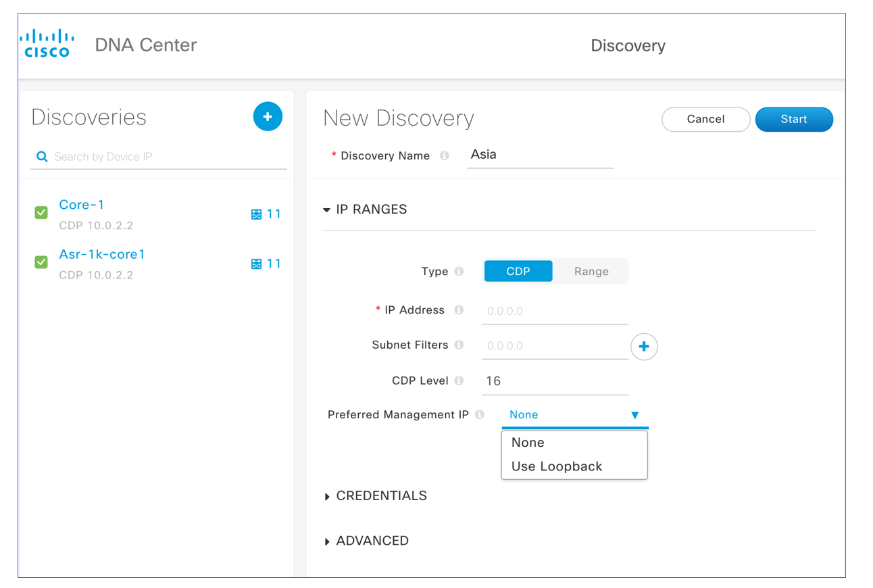Click the Discovery Name field containing Asia
This screenshot has height=588, width=873.
click(x=541, y=155)
